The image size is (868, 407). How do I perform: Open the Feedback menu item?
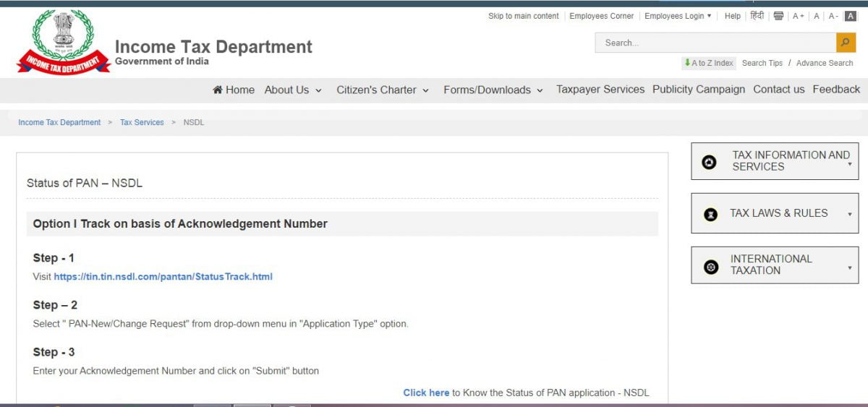point(836,90)
